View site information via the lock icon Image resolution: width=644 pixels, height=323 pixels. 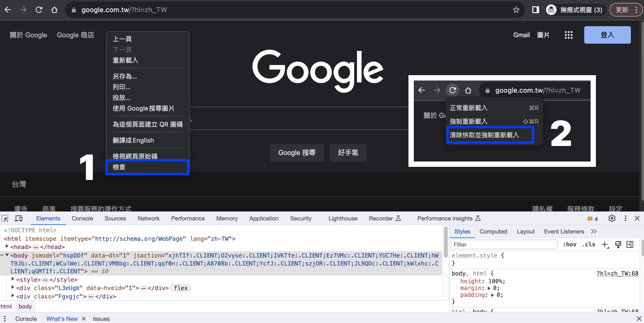[x=73, y=10]
